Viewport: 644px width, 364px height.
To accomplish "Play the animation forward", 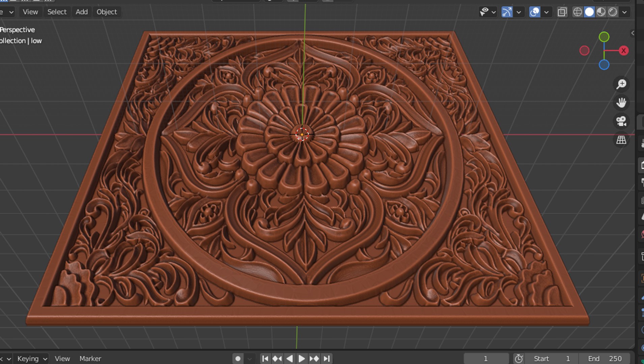I will point(302,359).
